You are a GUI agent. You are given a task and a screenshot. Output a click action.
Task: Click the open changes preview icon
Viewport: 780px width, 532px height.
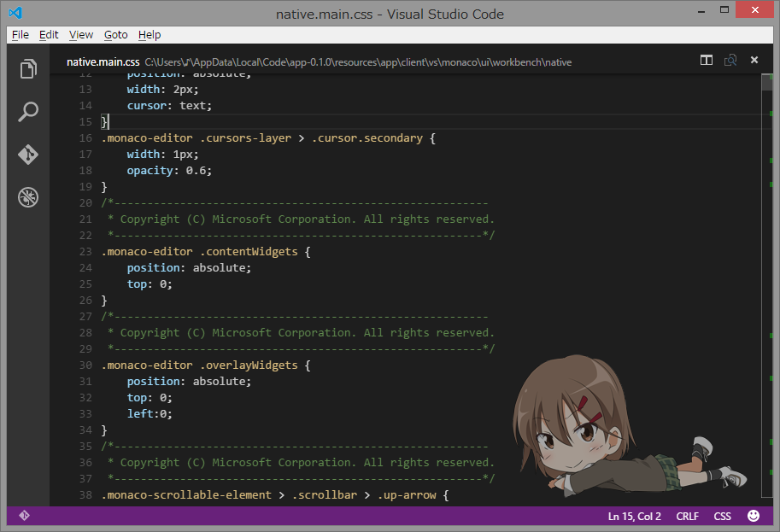[730, 60]
